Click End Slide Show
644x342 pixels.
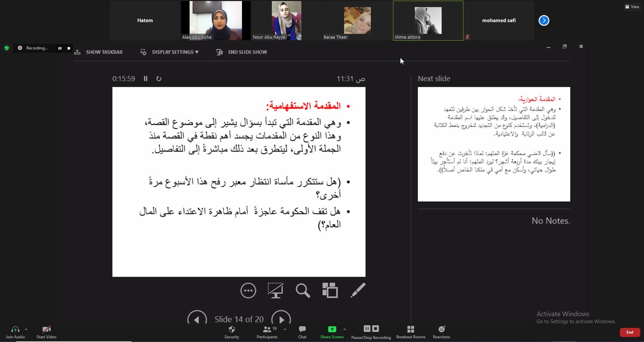(x=242, y=52)
